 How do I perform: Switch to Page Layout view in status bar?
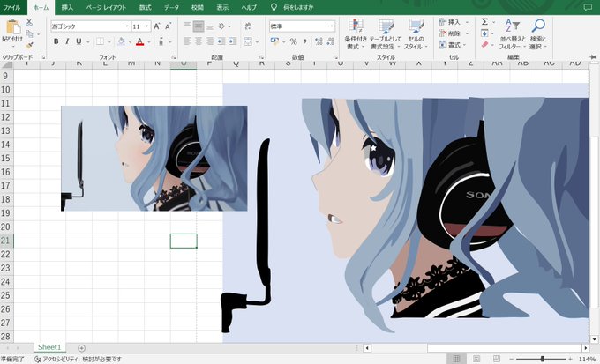(476, 359)
